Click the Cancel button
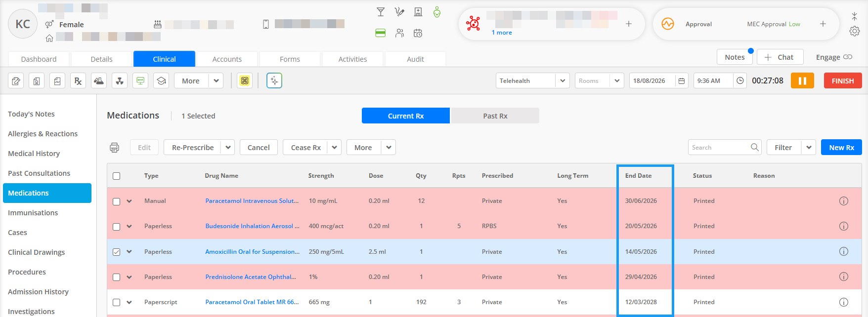This screenshot has height=317, width=868. 259,147
